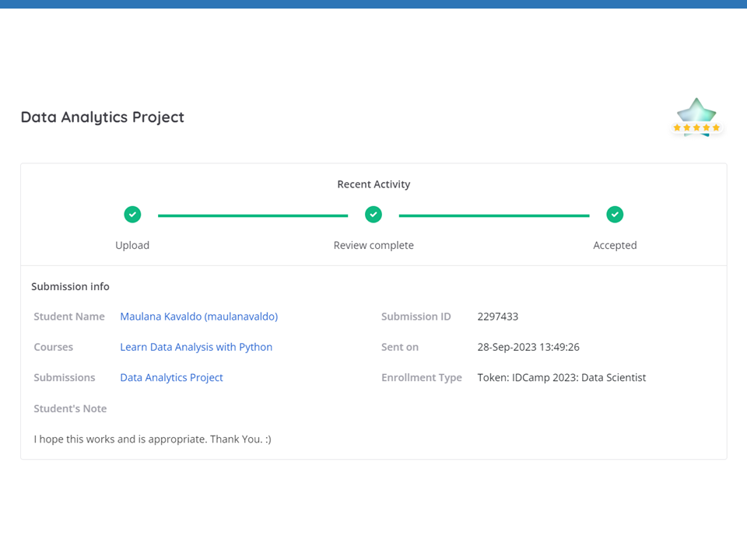Select the Upload step label

(132, 245)
